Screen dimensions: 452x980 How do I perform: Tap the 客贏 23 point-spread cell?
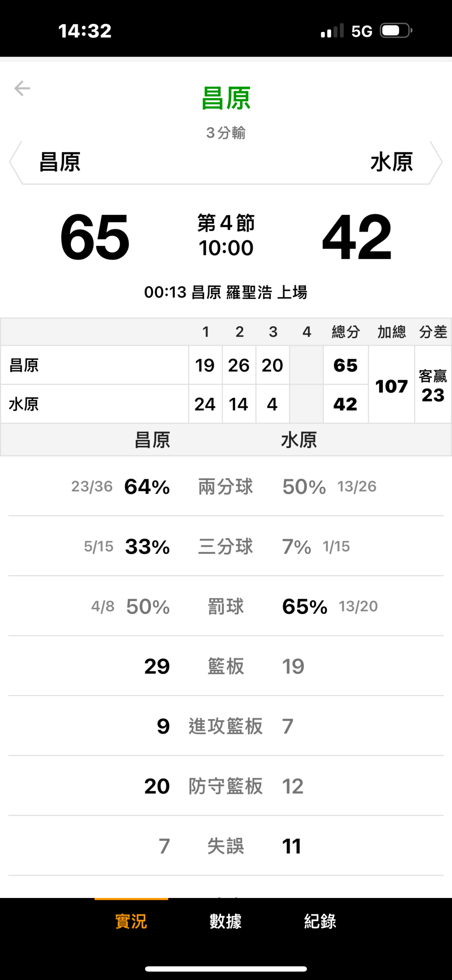[x=433, y=386]
